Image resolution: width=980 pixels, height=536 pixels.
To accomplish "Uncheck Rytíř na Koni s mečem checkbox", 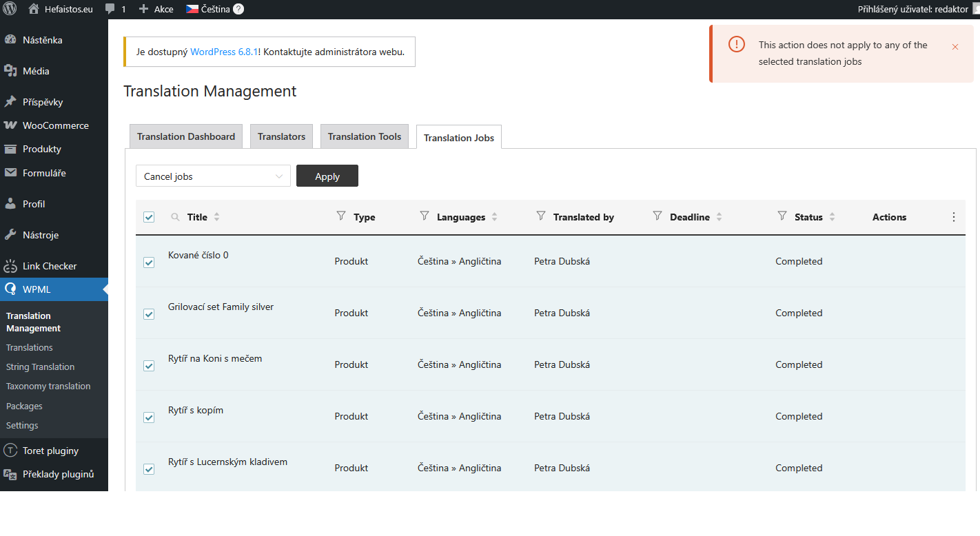I will click(149, 366).
